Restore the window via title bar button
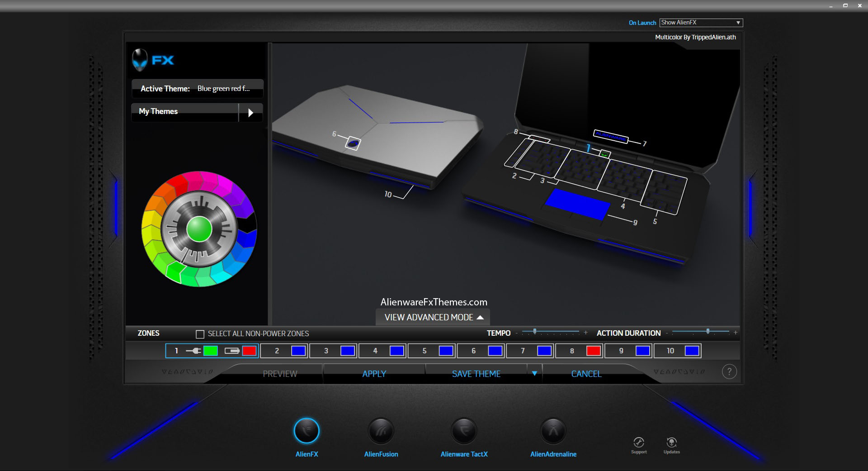The height and width of the screenshot is (471, 868). pyautogui.click(x=845, y=5)
